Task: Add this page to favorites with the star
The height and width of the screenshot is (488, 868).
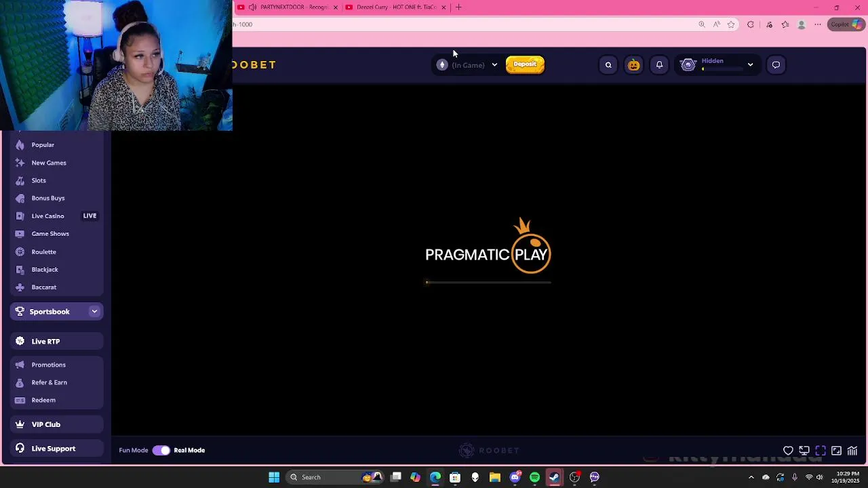Action: [x=731, y=24]
